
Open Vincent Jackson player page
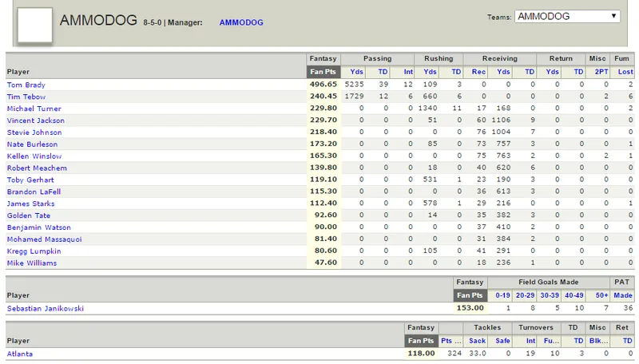tap(35, 120)
